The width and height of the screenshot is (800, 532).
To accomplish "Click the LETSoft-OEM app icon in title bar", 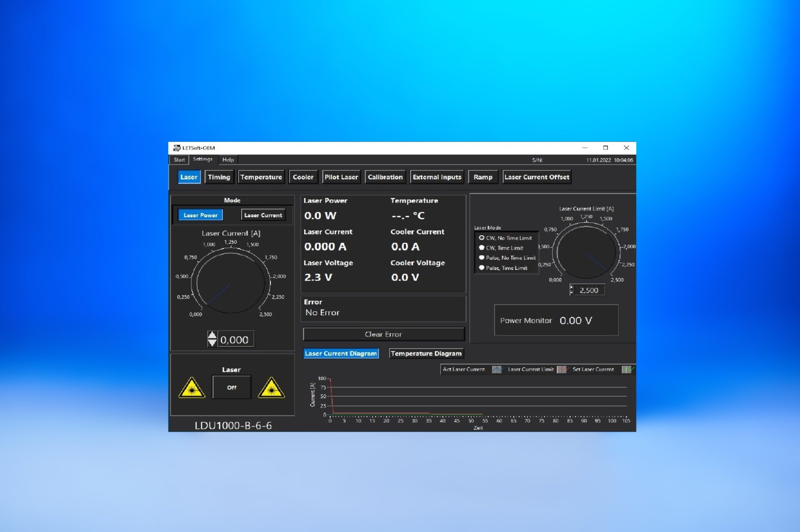I will (177, 148).
